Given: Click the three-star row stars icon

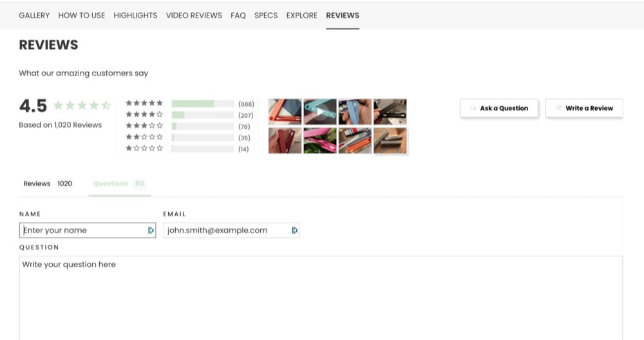Looking at the screenshot, I should [x=144, y=126].
